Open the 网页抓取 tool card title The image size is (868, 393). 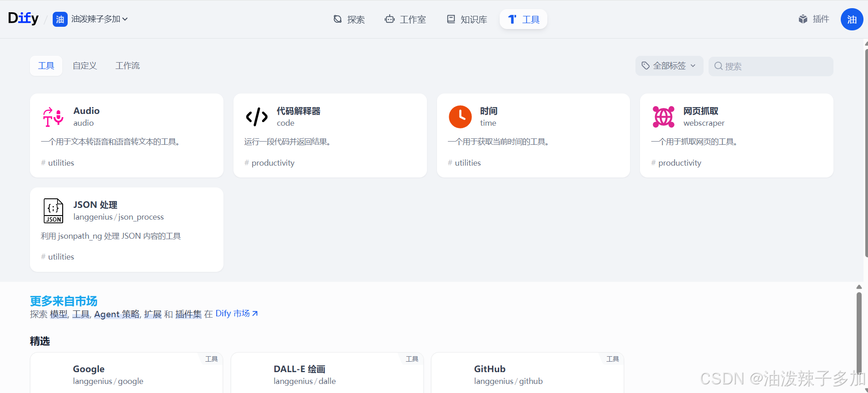pos(701,111)
